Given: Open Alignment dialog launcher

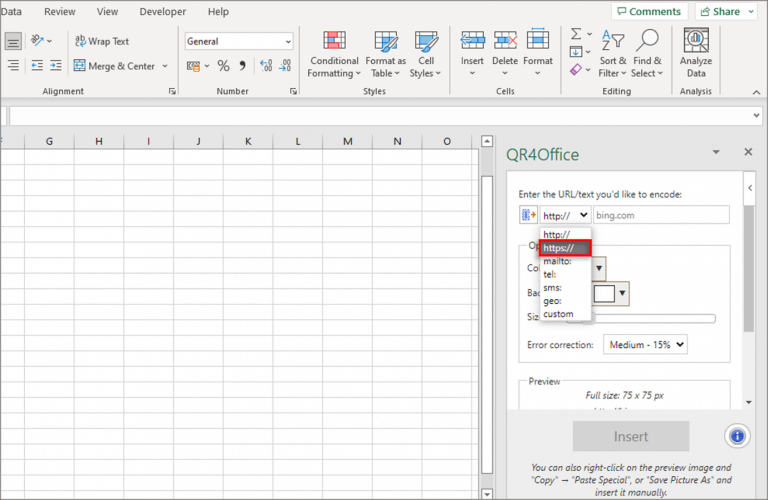Looking at the screenshot, I should click(x=172, y=91).
